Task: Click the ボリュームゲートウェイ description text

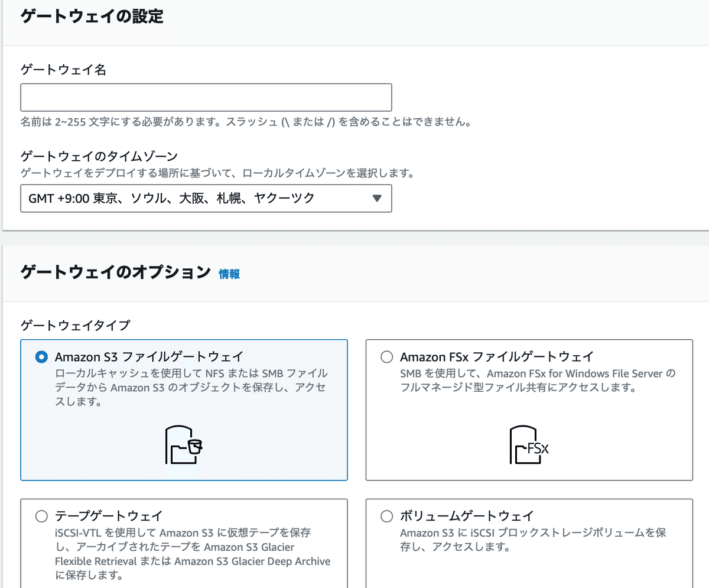Action: [534, 540]
